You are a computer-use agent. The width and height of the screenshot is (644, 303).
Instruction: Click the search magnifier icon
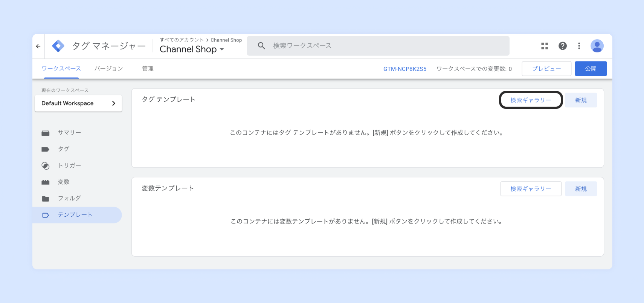pos(261,46)
